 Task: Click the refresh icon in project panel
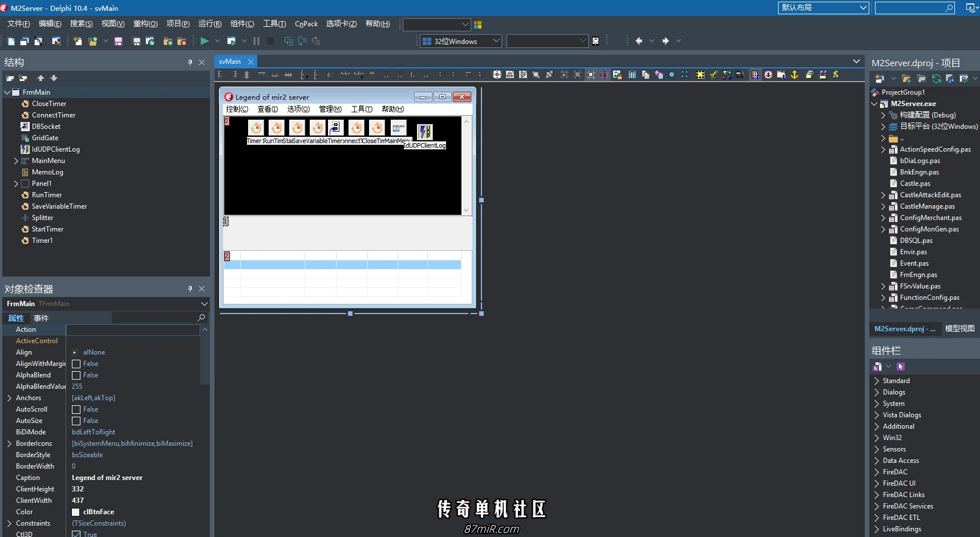pyautogui.click(x=936, y=79)
